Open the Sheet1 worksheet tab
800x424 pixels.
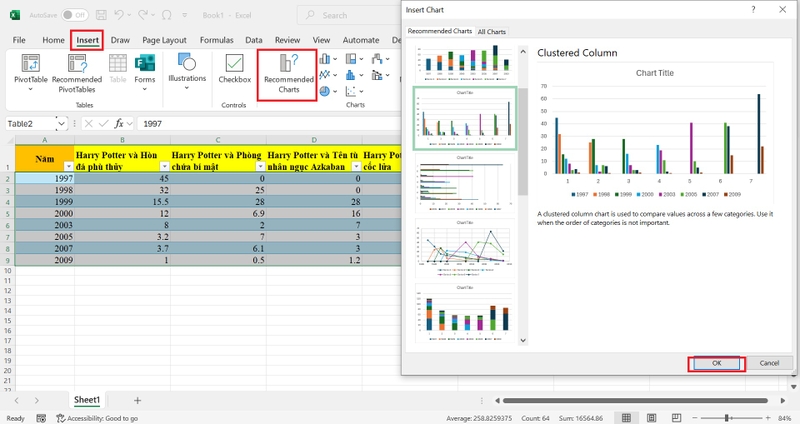87,400
